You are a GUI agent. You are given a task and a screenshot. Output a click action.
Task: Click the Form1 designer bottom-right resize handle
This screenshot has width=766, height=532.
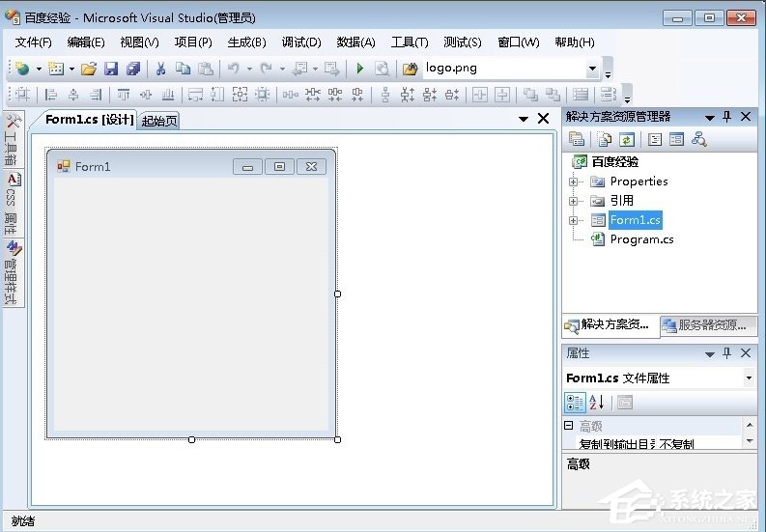(x=337, y=439)
